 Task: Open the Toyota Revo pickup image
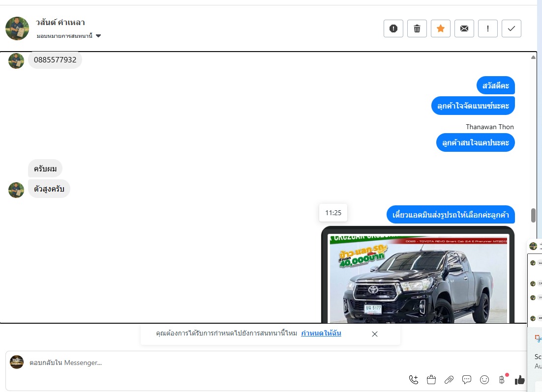[x=418, y=275]
